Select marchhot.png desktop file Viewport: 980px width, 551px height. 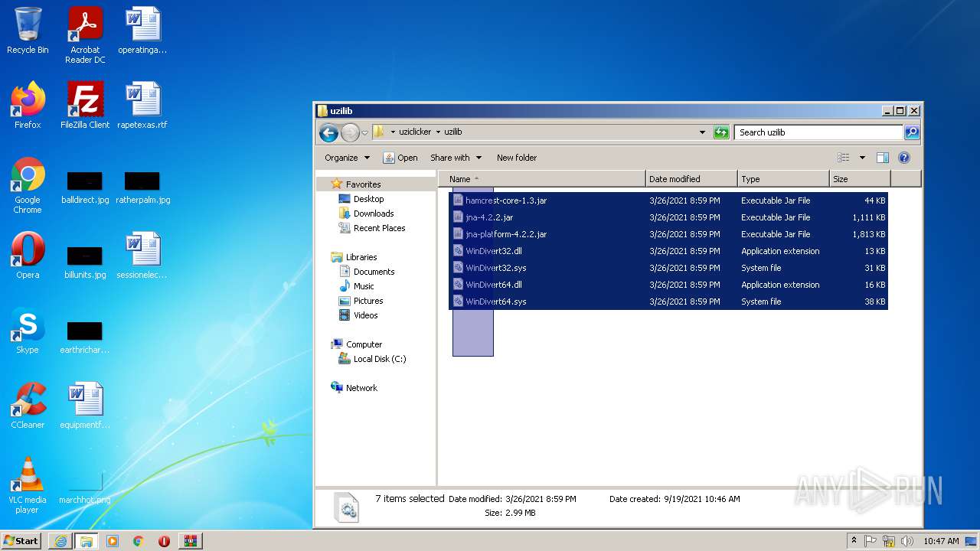click(85, 488)
